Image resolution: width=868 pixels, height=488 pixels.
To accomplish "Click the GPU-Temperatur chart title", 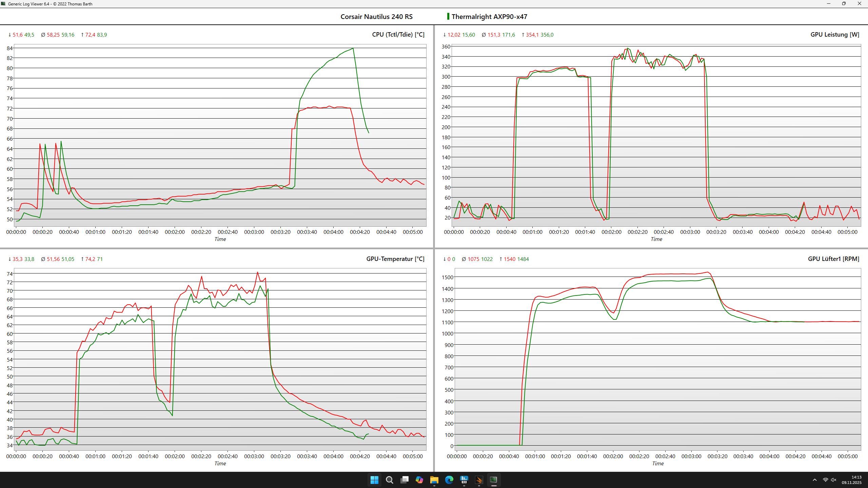I will coord(395,259).
